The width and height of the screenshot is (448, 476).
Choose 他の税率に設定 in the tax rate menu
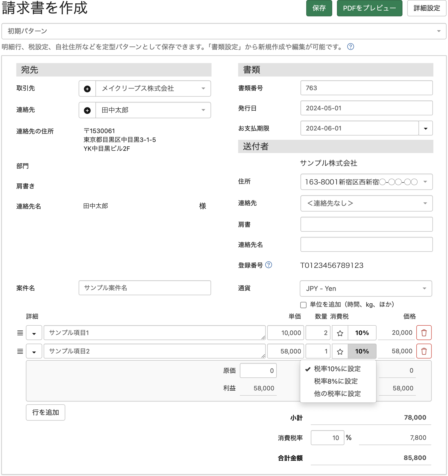point(337,394)
